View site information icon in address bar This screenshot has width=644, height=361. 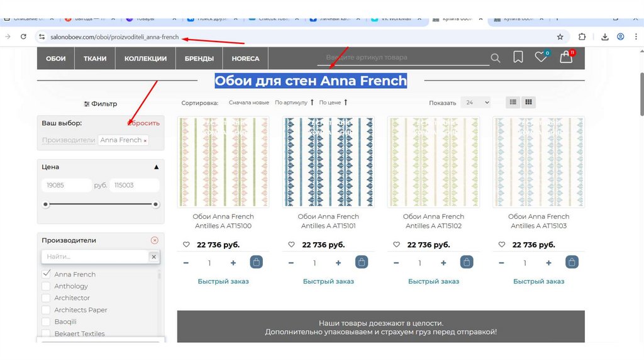(x=42, y=37)
